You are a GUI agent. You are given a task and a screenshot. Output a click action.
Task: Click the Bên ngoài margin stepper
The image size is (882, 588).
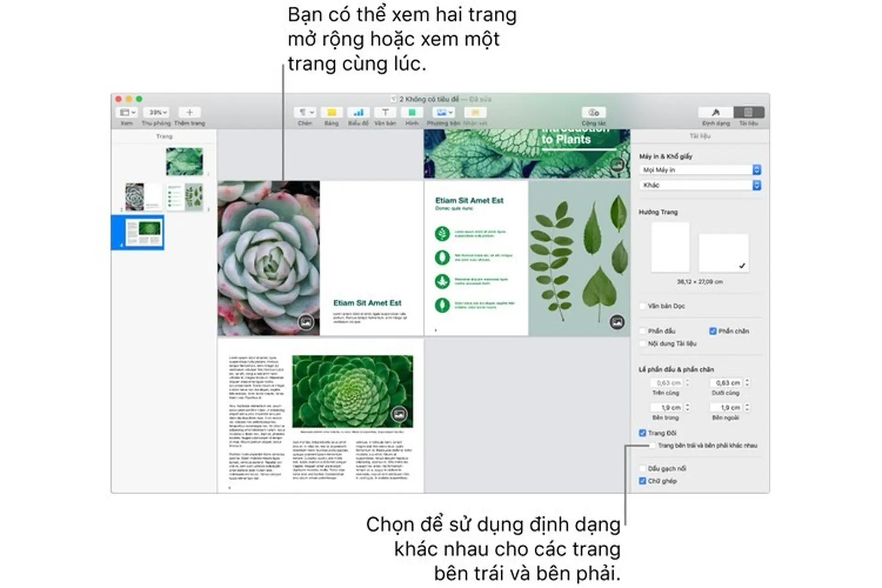click(x=747, y=407)
